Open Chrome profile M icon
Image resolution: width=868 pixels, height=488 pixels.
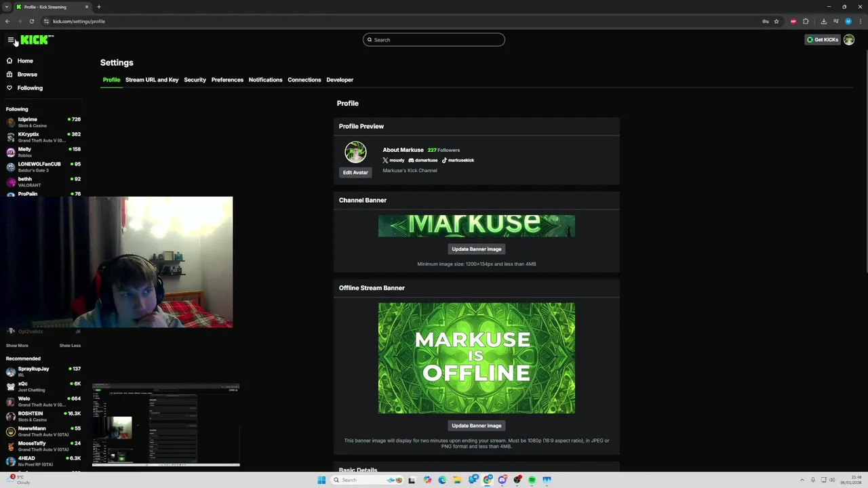point(848,21)
